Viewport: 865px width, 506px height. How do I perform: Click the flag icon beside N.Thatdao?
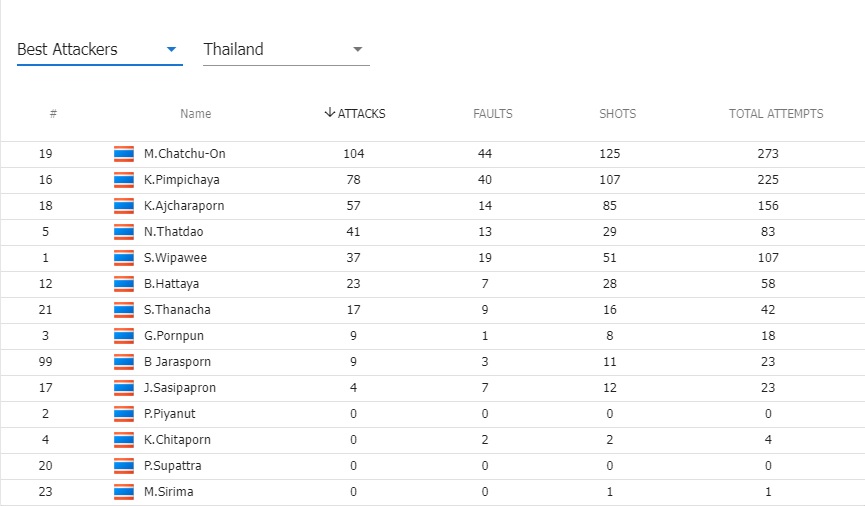(x=124, y=231)
